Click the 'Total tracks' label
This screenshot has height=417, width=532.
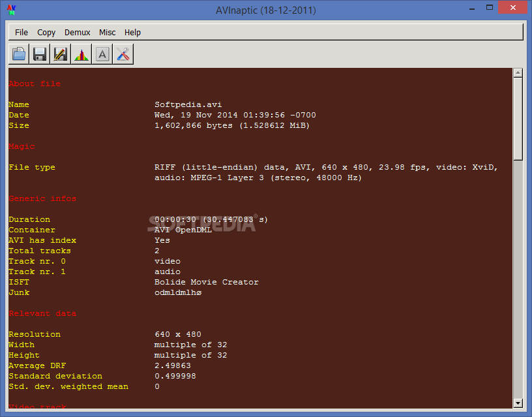click(40, 251)
